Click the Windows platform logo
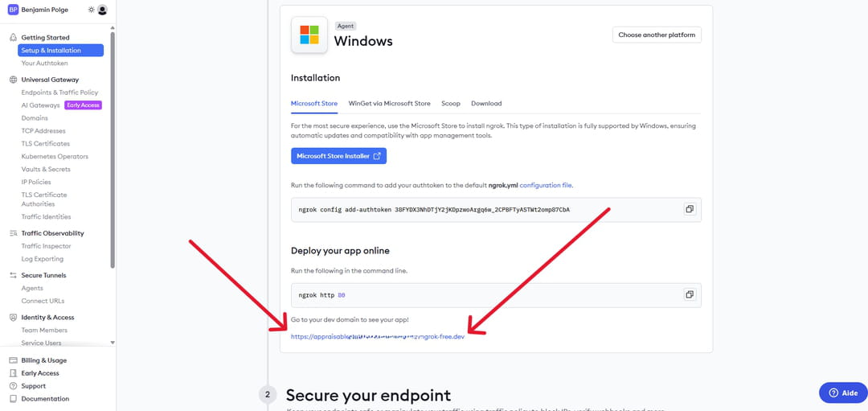Image resolution: width=868 pixels, height=411 pixels. (x=309, y=35)
